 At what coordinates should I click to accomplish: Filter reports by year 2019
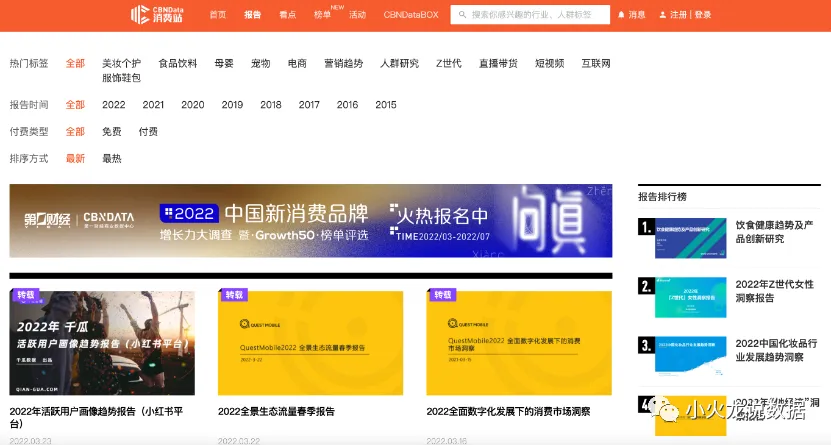pyautogui.click(x=232, y=105)
